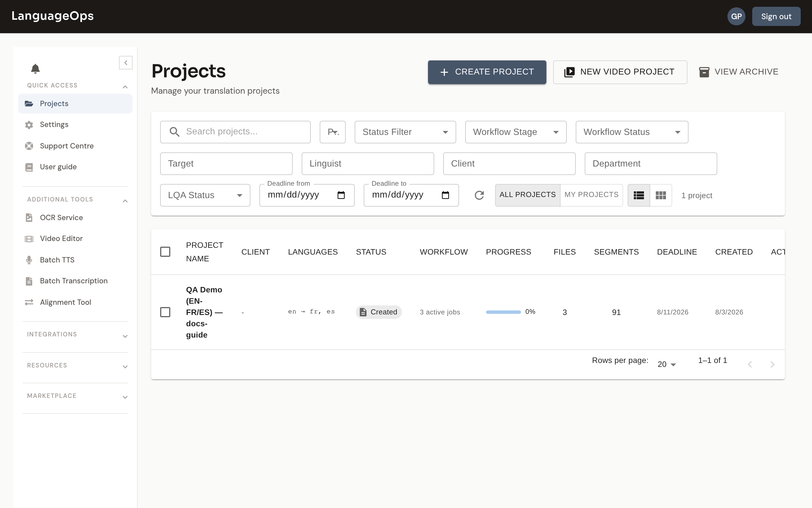This screenshot has height=508, width=812.
Task: Click the plus icon on Create Project
Action: click(444, 72)
